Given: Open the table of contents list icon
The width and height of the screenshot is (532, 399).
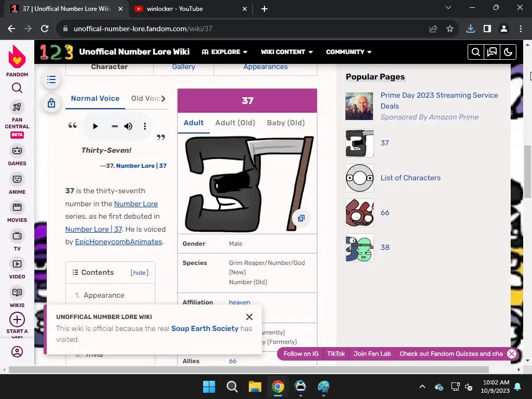Looking at the screenshot, I should coord(51,79).
